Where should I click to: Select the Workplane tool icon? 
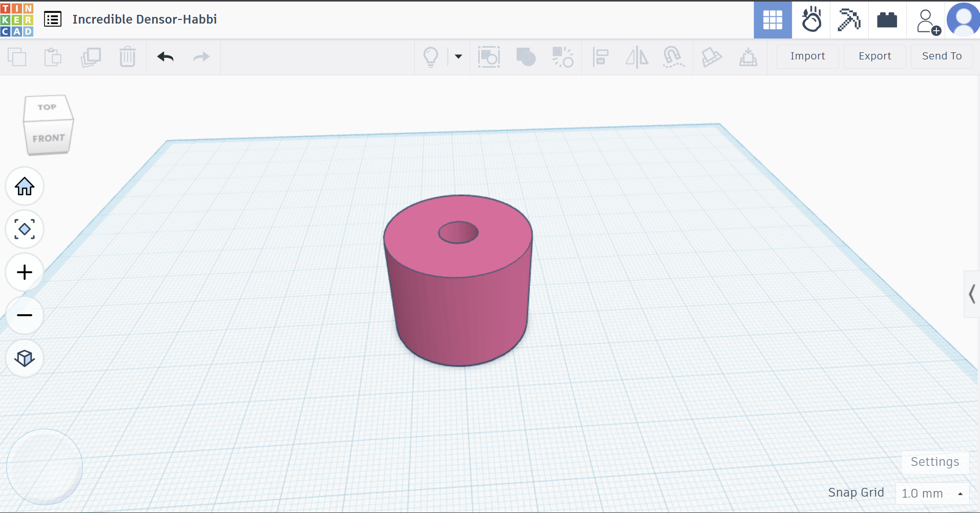click(748, 57)
